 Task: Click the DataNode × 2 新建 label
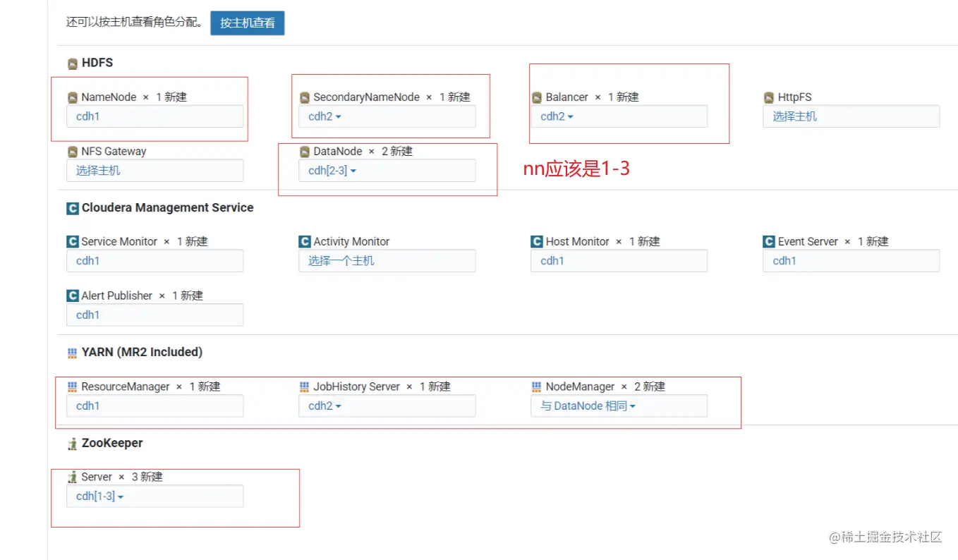(x=363, y=152)
